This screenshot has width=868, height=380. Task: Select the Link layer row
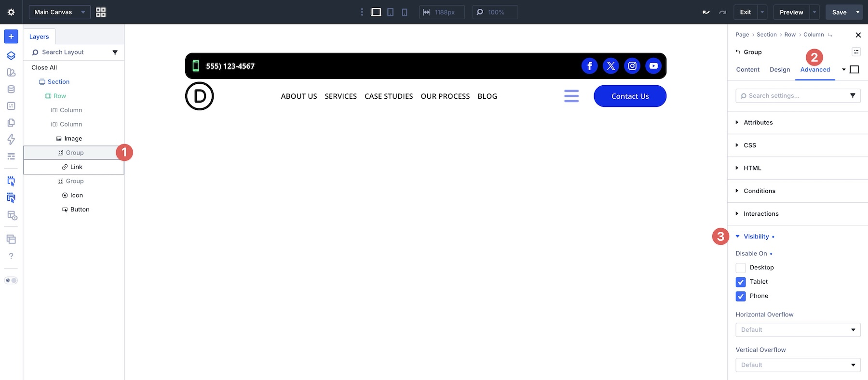point(74,167)
